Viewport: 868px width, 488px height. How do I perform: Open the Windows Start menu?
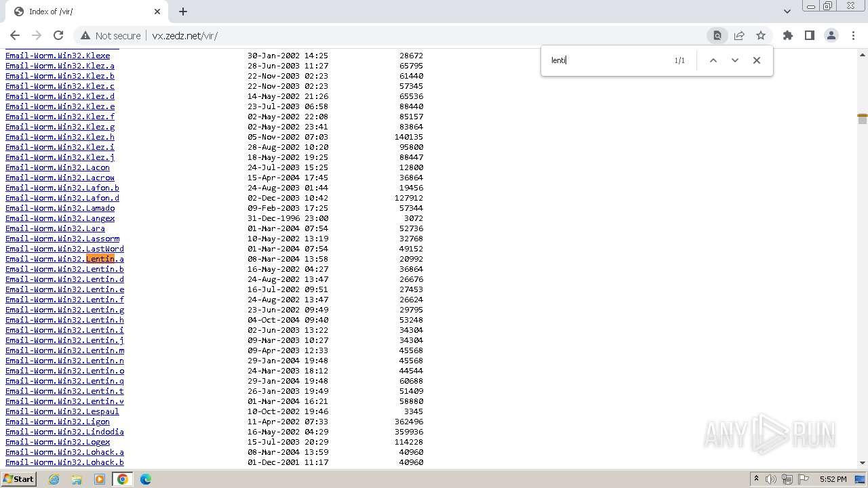18,479
